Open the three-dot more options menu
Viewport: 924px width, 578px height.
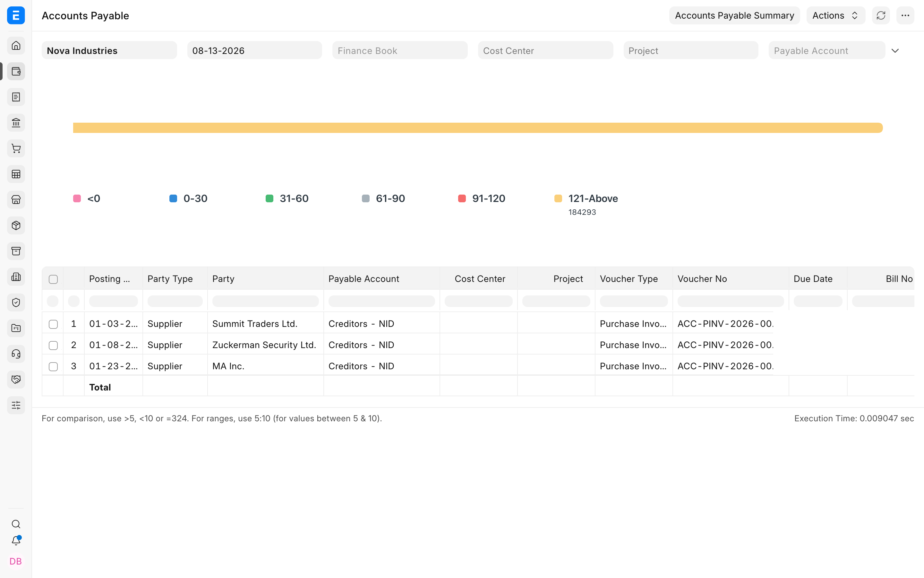click(905, 15)
